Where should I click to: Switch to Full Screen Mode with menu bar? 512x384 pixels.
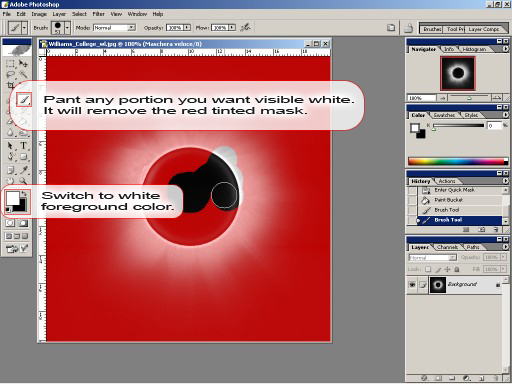point(17,236)
